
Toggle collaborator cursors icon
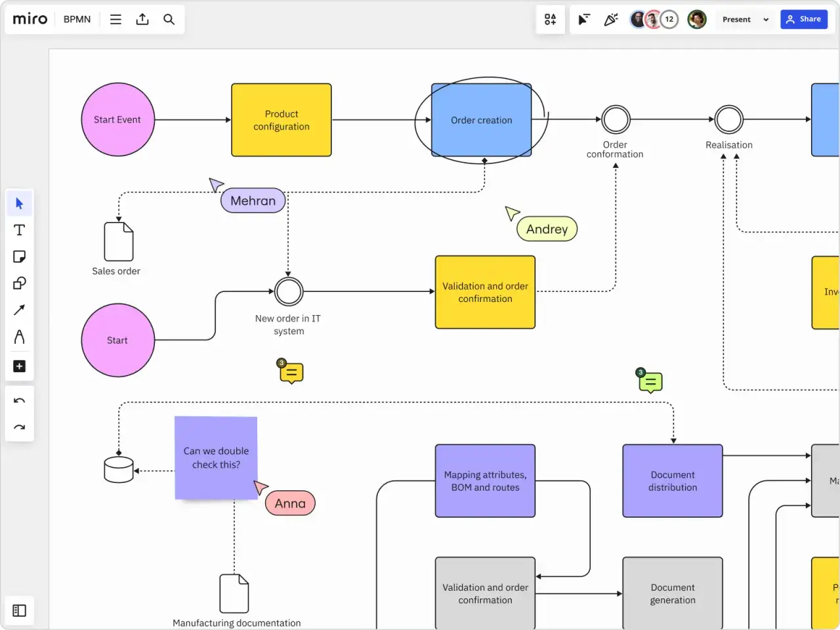[x=583, y=19]
